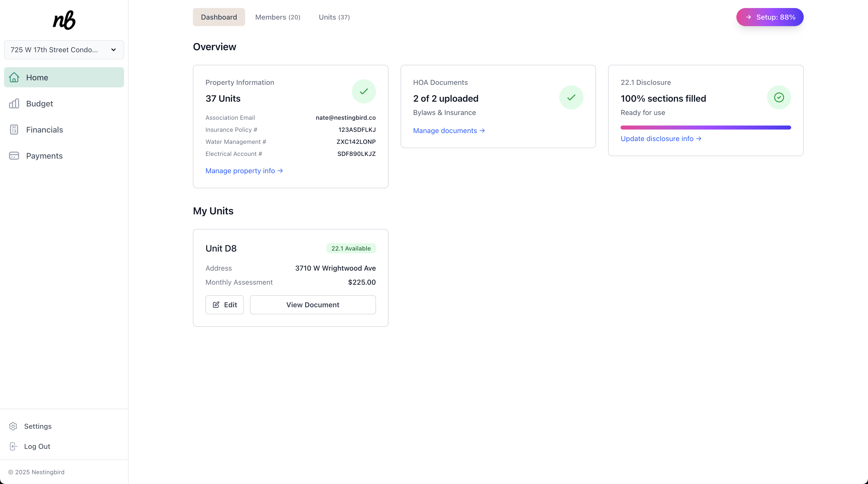The image size is (868, 484).
Task: Expand the 725 W 17th Street Condo selector
Action: [55, 50]
